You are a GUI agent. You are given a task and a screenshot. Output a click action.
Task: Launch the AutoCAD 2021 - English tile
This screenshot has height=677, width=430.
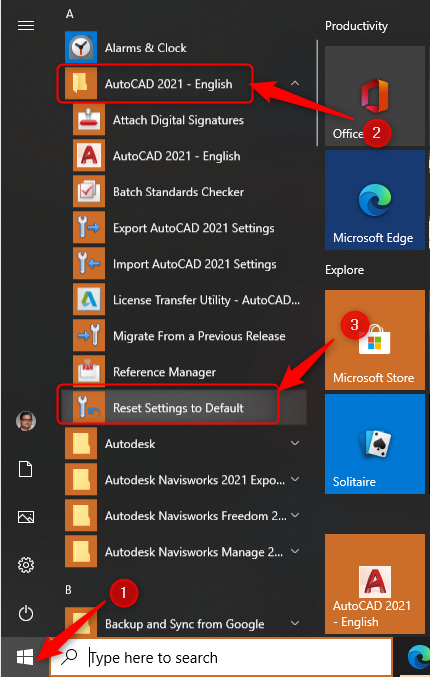coord(375,584)
